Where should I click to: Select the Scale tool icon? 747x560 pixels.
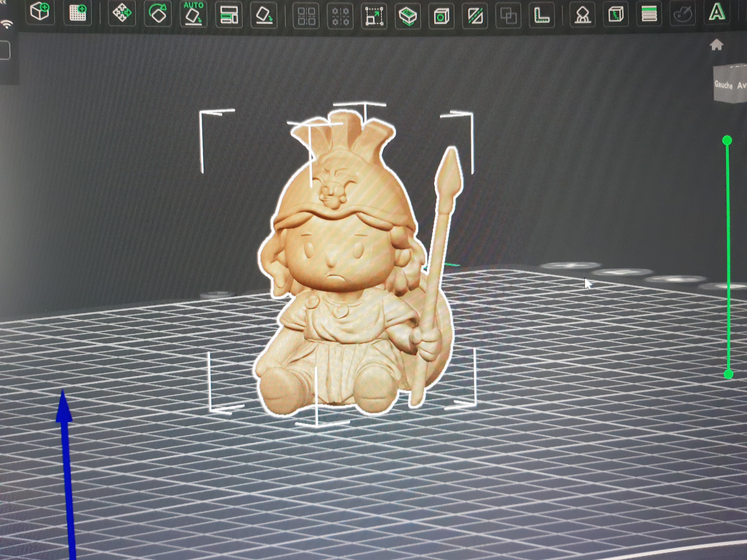coord(374,16)
